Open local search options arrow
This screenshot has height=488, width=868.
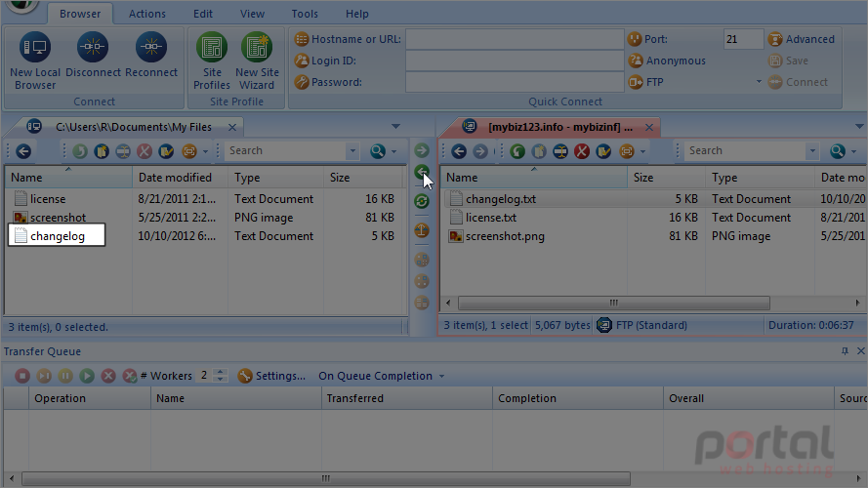click(x=394, y=151)
